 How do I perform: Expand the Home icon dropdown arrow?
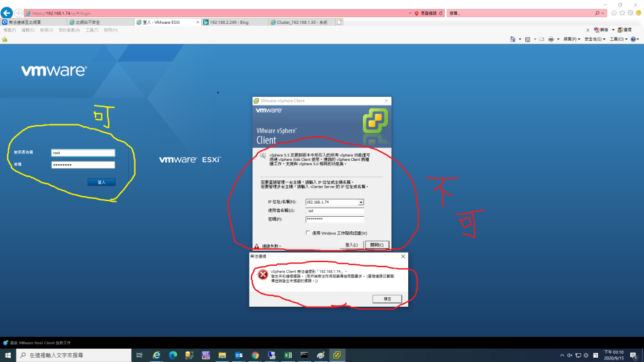point(519,40)
